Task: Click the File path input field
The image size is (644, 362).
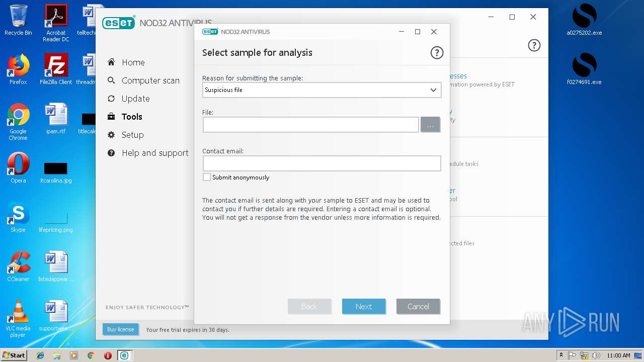Action: pyautogui.click(x=311, y=125)
